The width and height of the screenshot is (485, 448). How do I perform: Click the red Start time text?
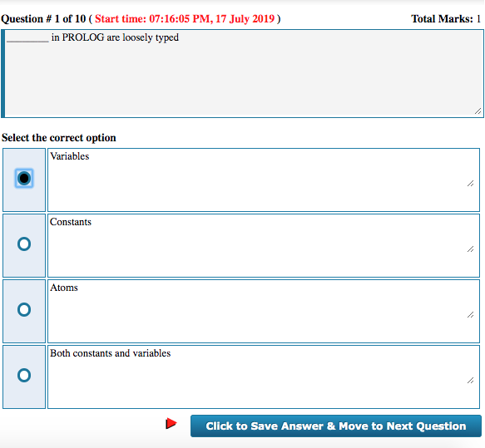pyautogui.click(x=185, y=19)
